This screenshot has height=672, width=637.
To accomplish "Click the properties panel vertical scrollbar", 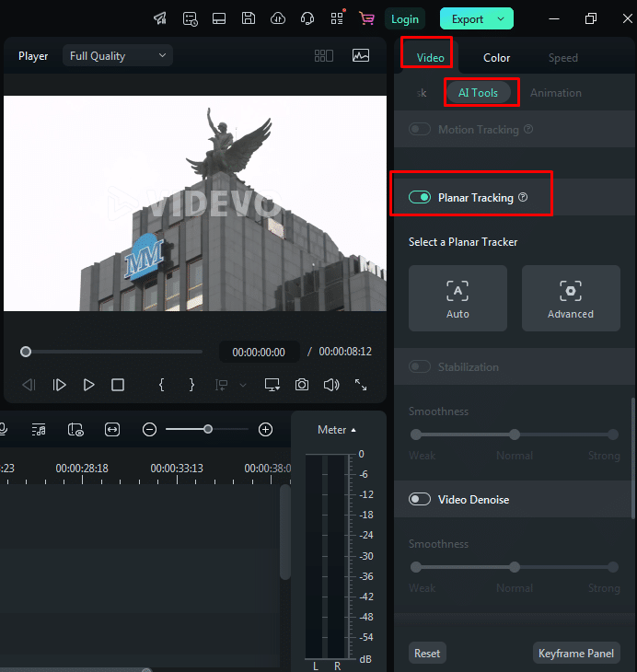I will pyautogui.click(x=633, y=458).
